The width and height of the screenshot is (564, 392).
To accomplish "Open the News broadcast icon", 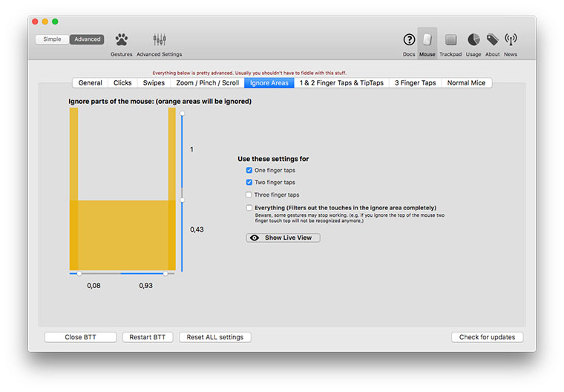I will pos(511,40).
